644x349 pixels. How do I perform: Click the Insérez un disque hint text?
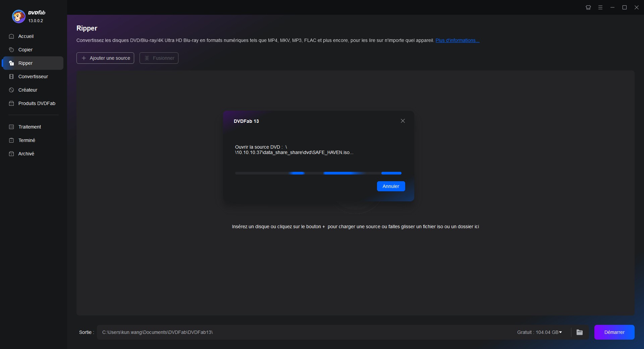click(x=355, y=227)
